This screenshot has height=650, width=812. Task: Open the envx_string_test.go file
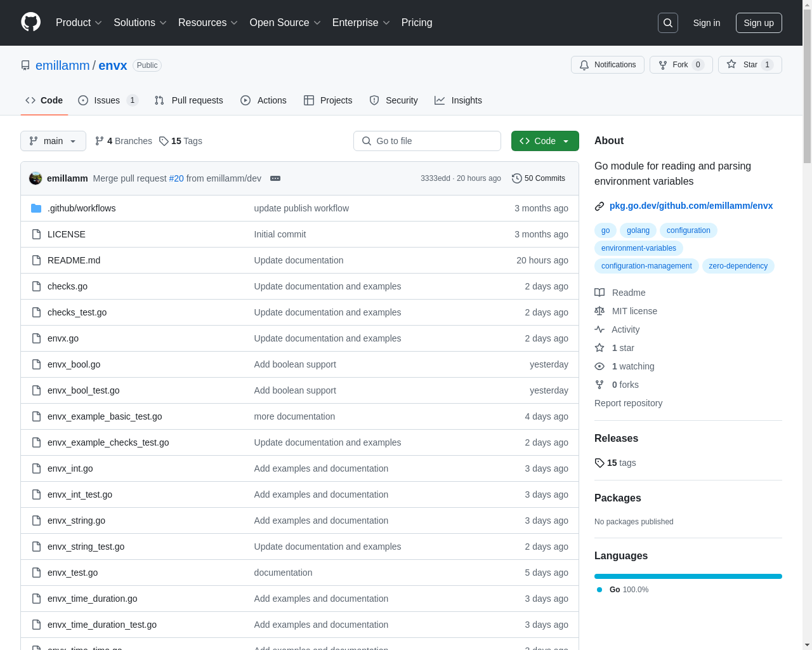tap(86, 547)
